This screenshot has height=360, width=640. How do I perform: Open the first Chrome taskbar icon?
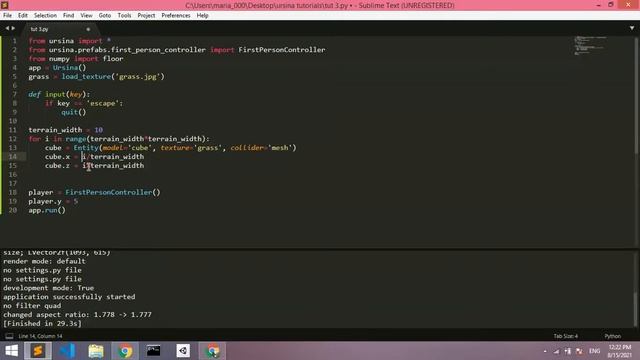(x=125, y=351)
